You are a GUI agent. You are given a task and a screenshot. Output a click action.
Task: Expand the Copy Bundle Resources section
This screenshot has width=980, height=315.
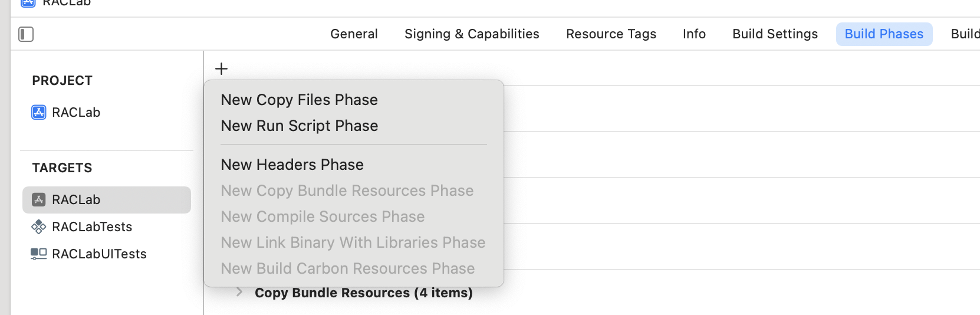[x=239, y=292]
